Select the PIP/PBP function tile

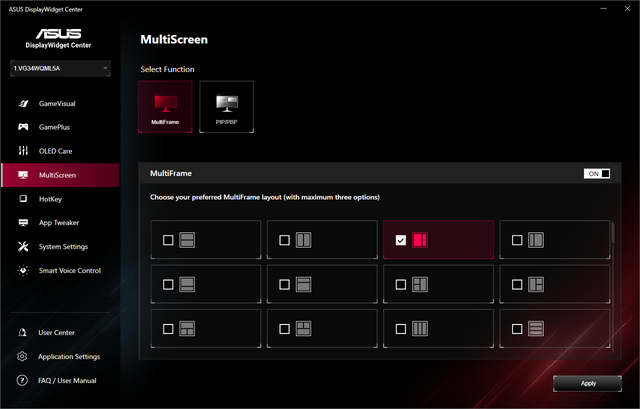pyautogui.click(x=227, y=107)
